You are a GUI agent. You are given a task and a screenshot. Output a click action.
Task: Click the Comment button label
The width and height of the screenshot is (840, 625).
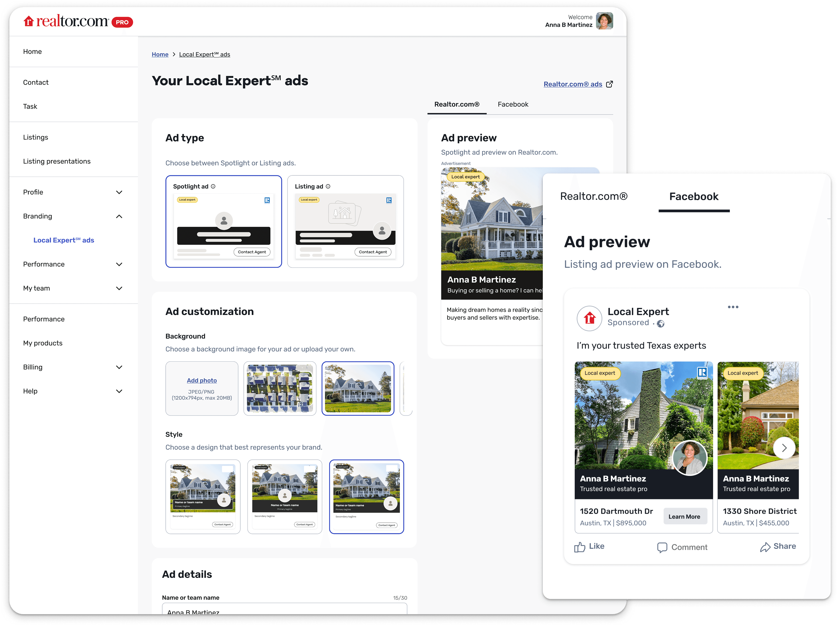click(x=689, y=547)
